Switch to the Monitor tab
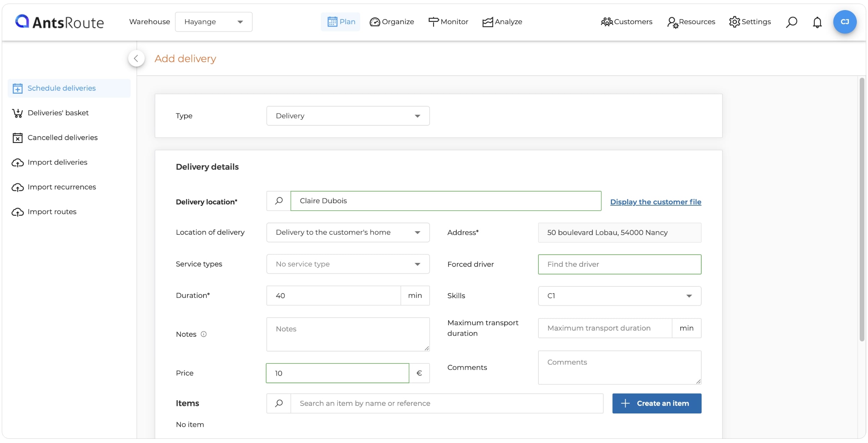Image resolution: width=868 pixels, height=443 pixels. coord(448,22)
